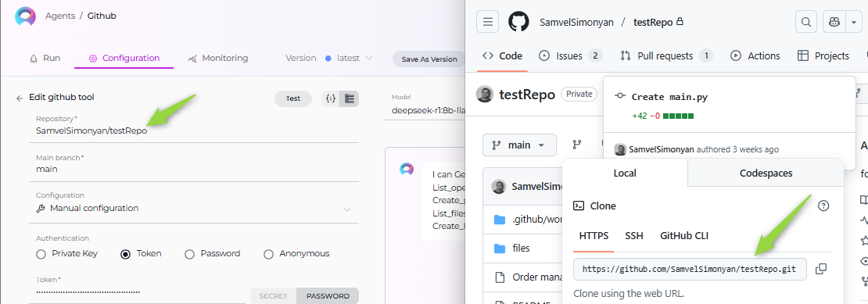Screen dimensions: 868x304
Task: Click the wrench icon in Configuration field
Action: [x=41, y=209]
